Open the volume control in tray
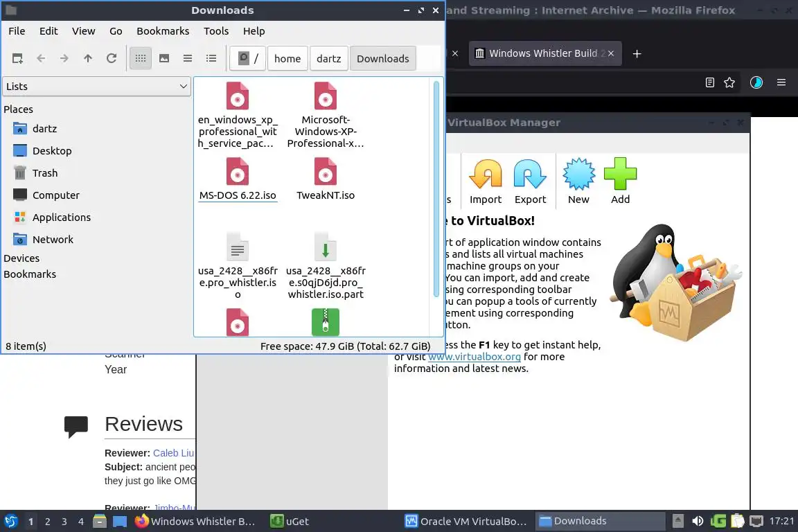The width and height of the screenshot is (798, 532). click(698, 522)
